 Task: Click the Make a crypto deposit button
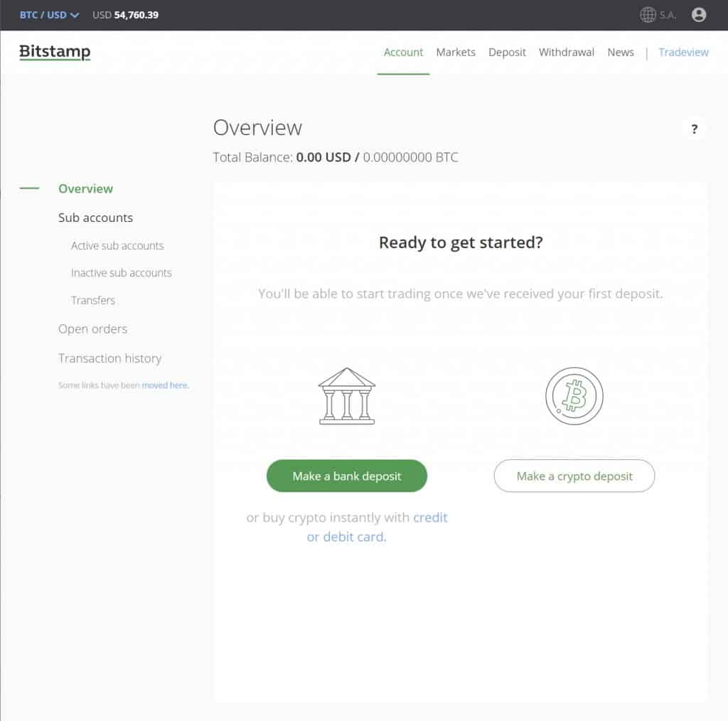tap(574, 476)
